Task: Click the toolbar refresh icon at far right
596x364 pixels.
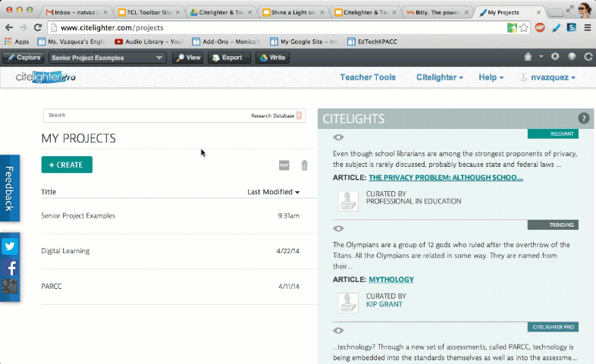Action: point(588,57)
